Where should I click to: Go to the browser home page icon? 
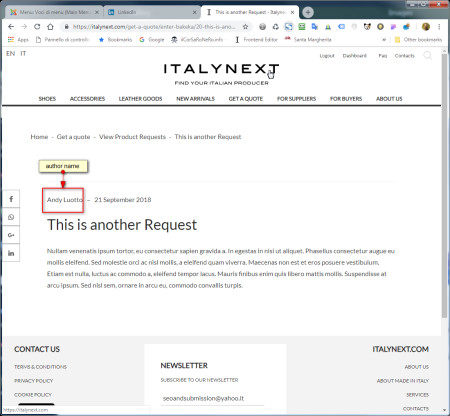(50, 27)
